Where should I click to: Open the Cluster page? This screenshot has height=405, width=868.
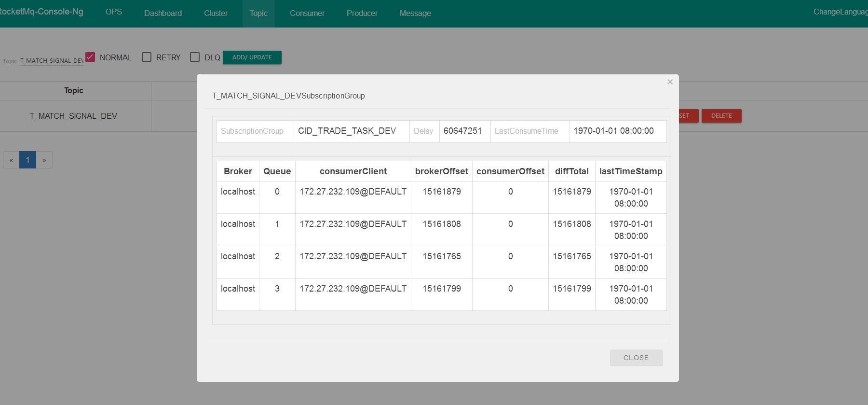(216, 13)
